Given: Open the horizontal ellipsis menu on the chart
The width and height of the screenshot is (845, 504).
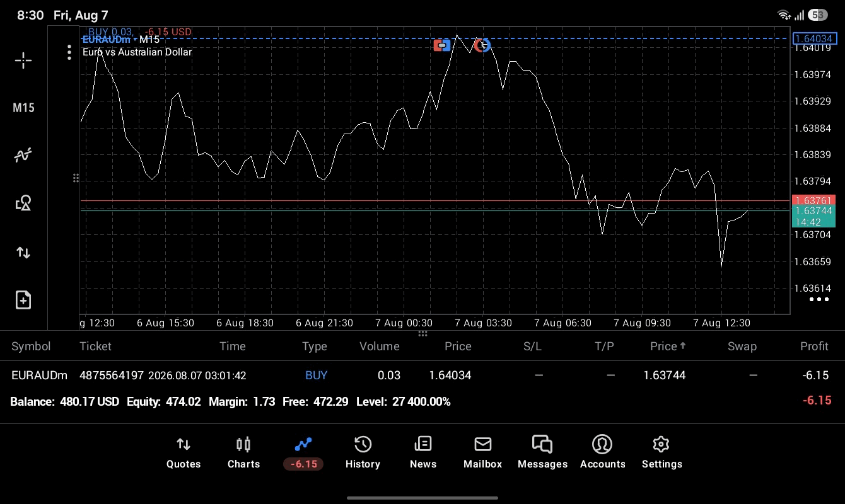Looking at the screenshot, I should point(819,299).
